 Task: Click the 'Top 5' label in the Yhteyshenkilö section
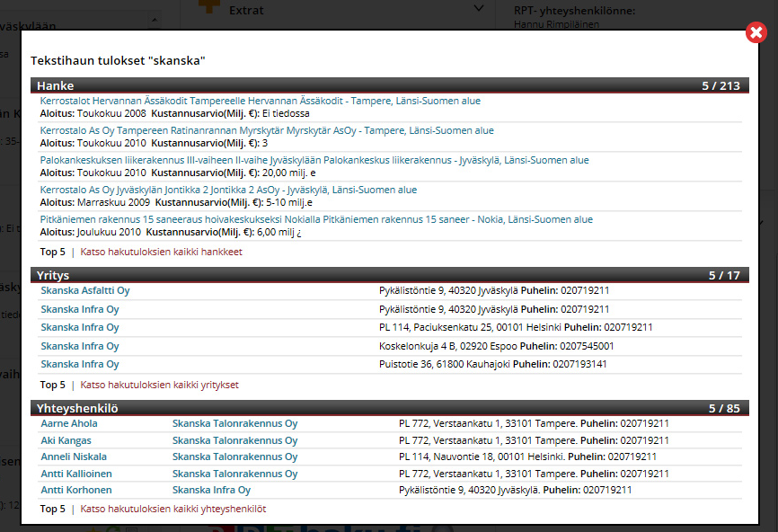(x=53, y=509)
